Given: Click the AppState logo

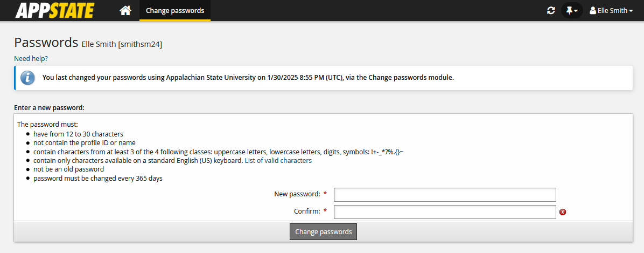Looking at the screenshot, I should click(54, 10).
